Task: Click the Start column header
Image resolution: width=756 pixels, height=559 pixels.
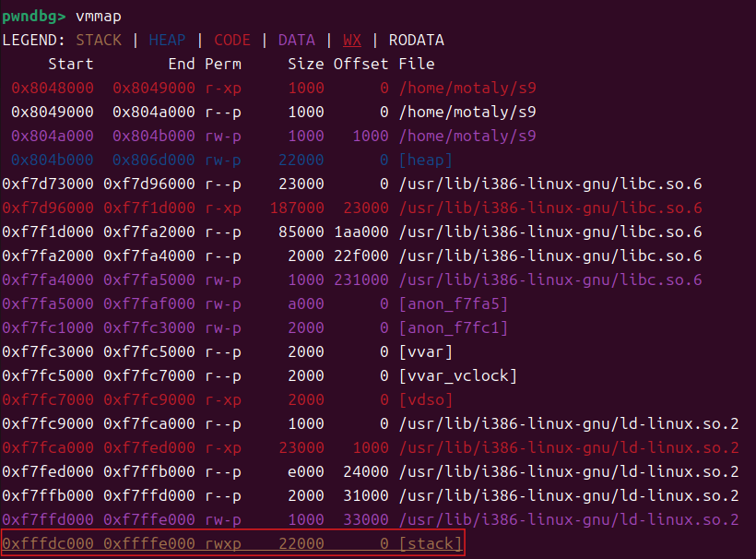Action: (x=70, y=64)
